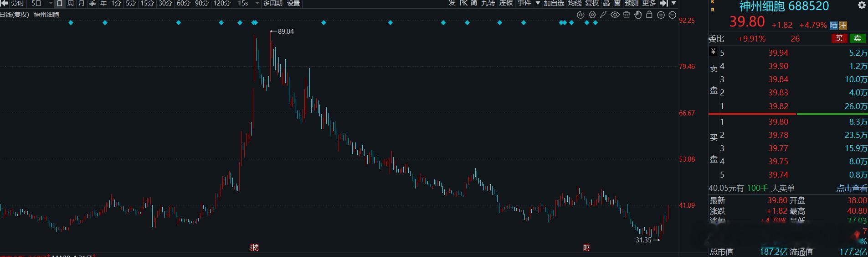Switch to the 分时 intraday view

[18, 3]
